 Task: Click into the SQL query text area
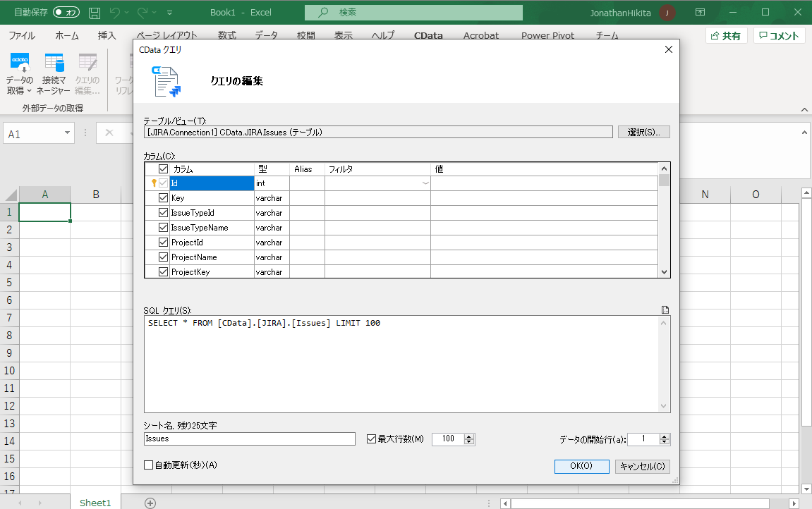tap(402, 364)
